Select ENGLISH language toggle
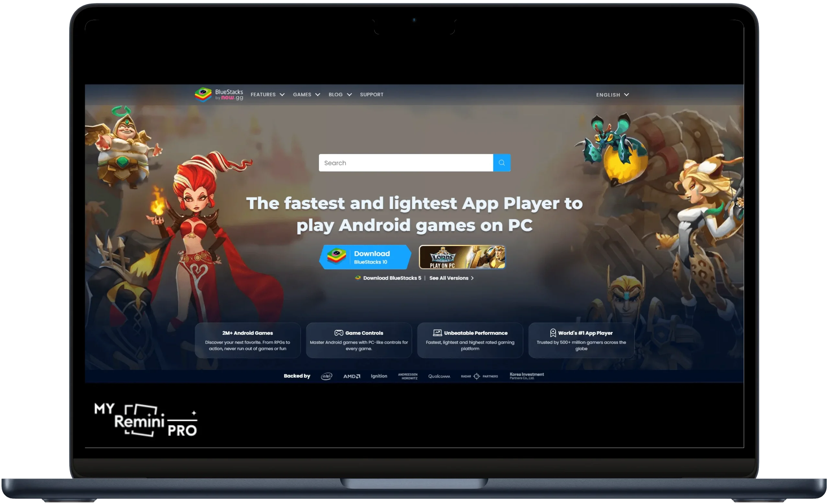Screen dimensions: 829x504 click(612, 94)
